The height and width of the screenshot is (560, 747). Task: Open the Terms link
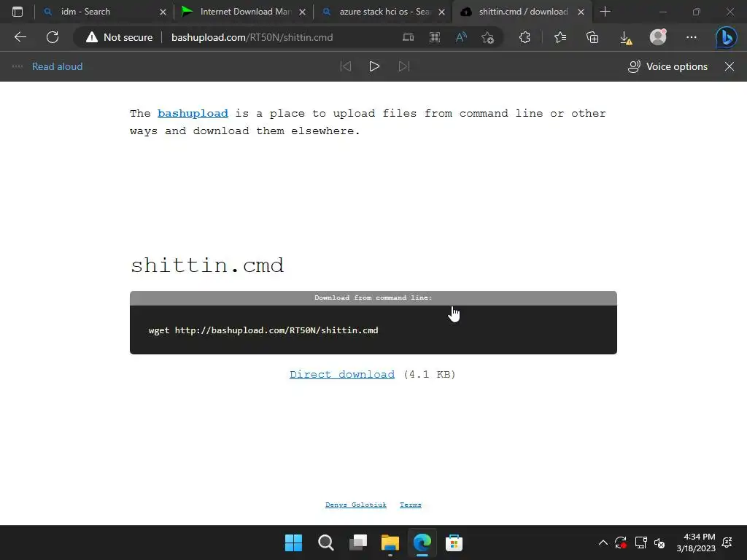click(411, 505)
